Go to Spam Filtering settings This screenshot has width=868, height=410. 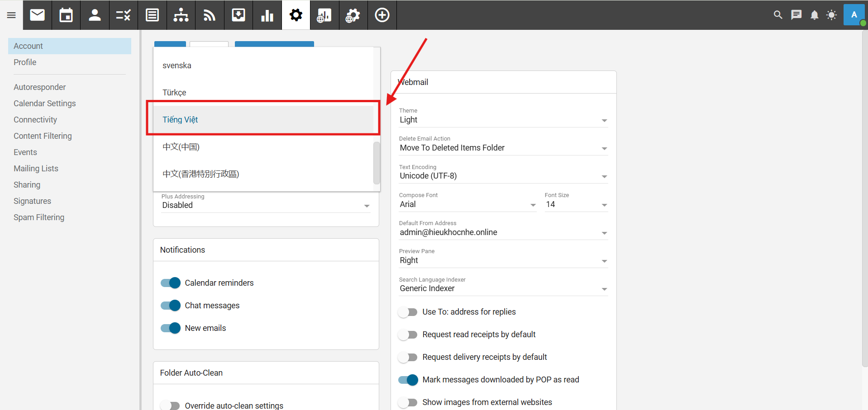tap(39, 217)
